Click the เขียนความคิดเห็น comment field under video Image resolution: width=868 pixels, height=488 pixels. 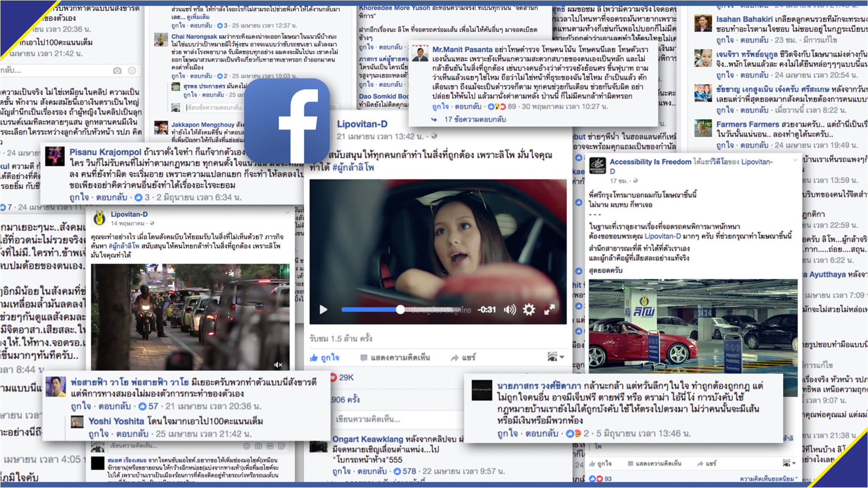398,419
